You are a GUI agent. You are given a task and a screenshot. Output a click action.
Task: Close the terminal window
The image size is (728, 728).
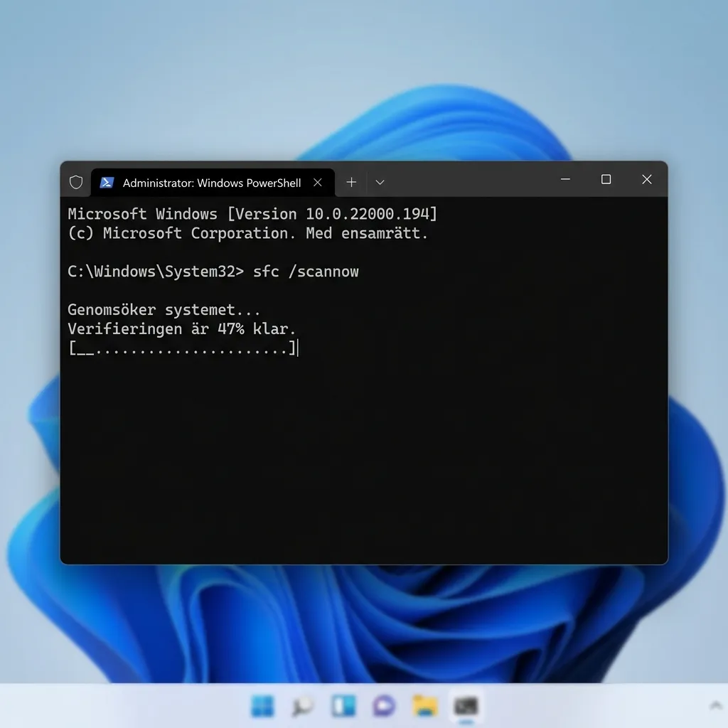tap(647, 179)
